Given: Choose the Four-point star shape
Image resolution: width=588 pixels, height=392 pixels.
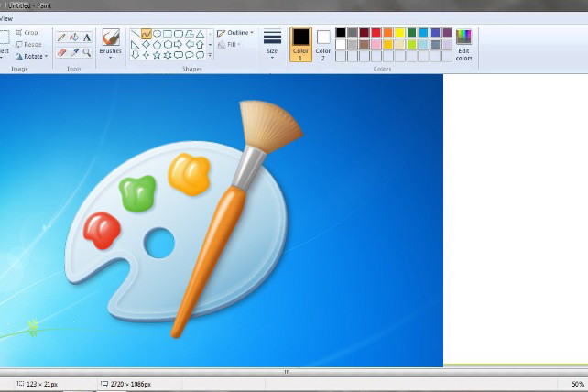Looking at the screenshot, I should [x=147, y=55].
